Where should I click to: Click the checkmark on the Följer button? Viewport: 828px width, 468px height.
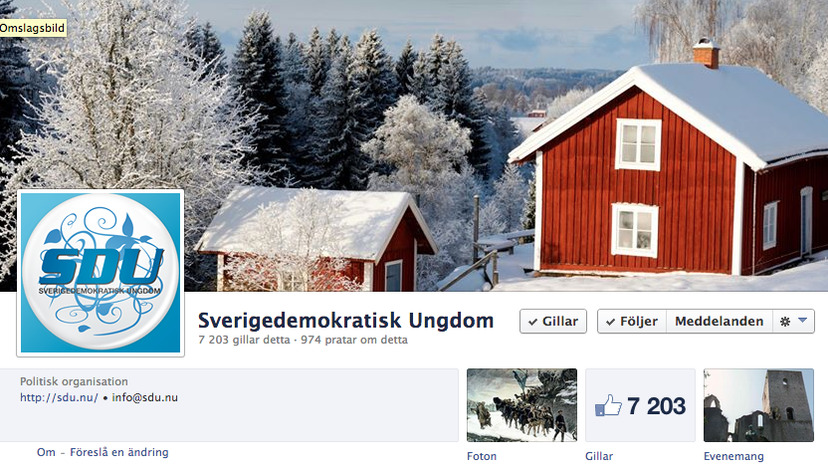pos(610,322)
